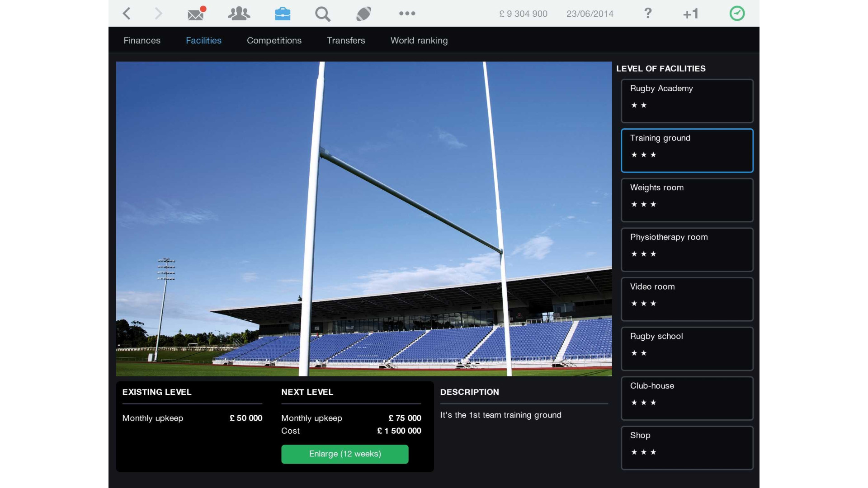Viewport: 868px width, 488px height.
Task: Open the mail inbox envelope icon
Action: (196, 14)
